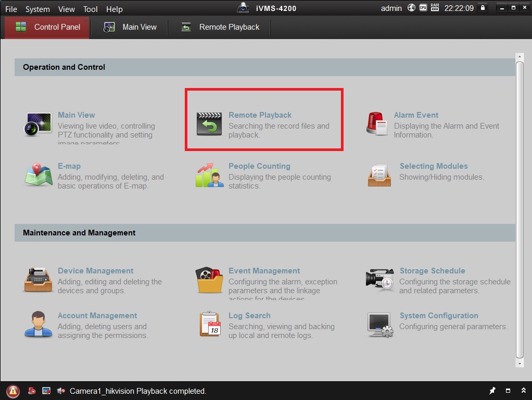Viewport: 532px width, 400px height.
Task: Switch to the Main View tab
Action: 130,27
